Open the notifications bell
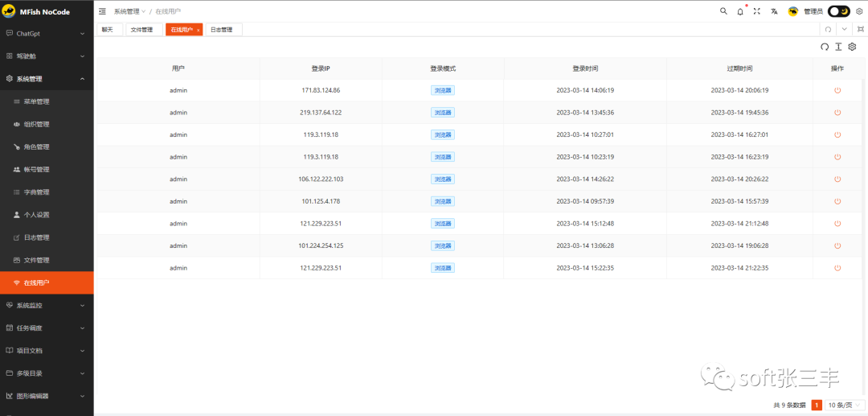Image resolution: width=868 pixels, height=416 pixels. coord(740,11)
